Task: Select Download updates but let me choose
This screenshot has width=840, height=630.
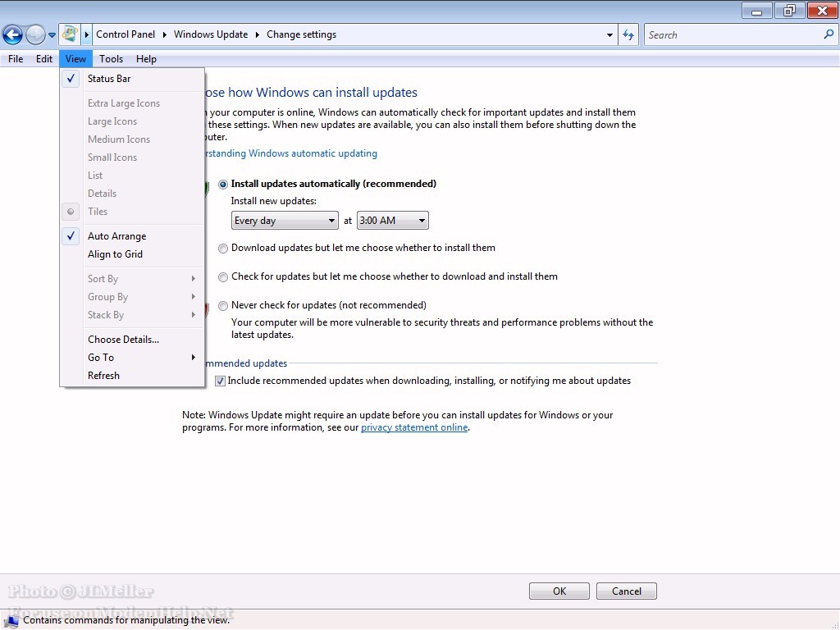Action: tap(223, 249)
